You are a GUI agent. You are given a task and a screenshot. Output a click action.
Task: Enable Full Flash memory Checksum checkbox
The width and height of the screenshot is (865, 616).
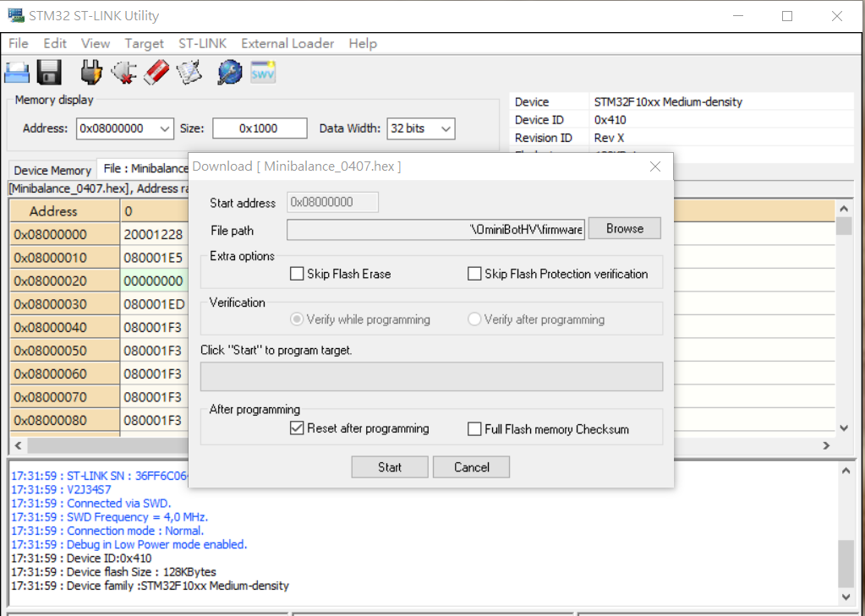coord(474,429)
